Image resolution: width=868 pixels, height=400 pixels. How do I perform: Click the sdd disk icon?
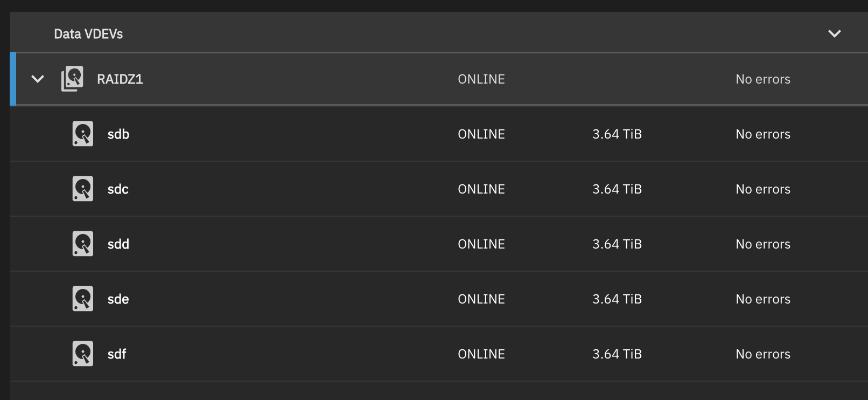[83, 244]
